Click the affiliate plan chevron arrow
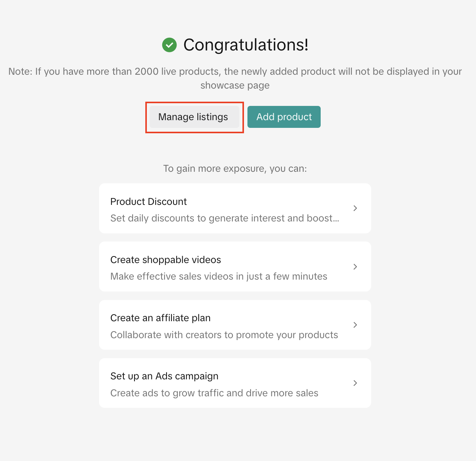476x461 pixels. click(355, 325)
